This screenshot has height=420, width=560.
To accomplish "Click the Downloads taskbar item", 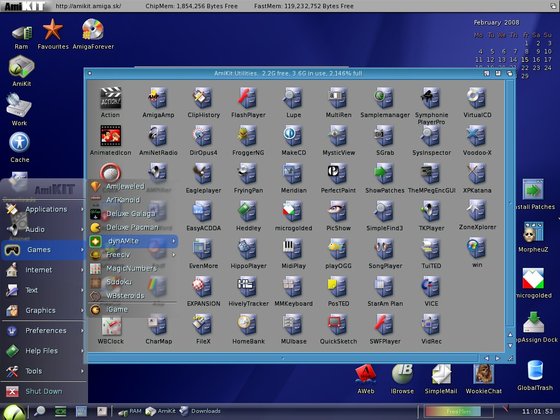I will pos(200,411).
